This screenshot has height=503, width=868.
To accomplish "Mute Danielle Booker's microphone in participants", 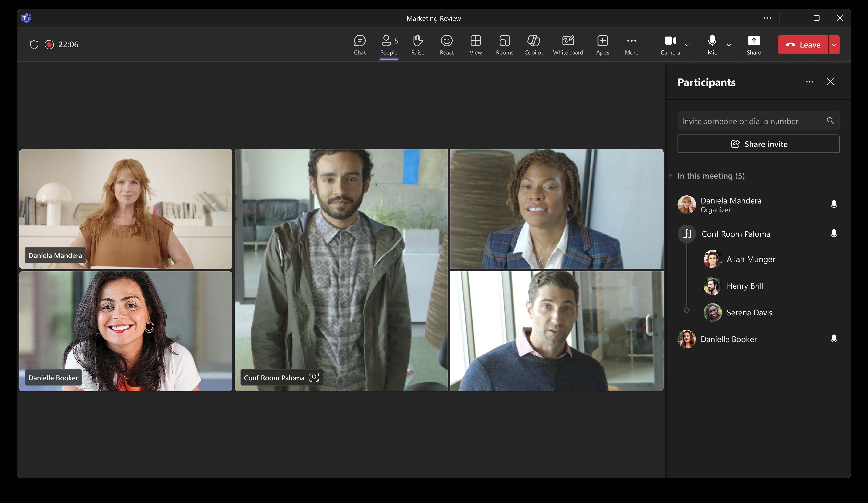I will [x=834, y=339].
